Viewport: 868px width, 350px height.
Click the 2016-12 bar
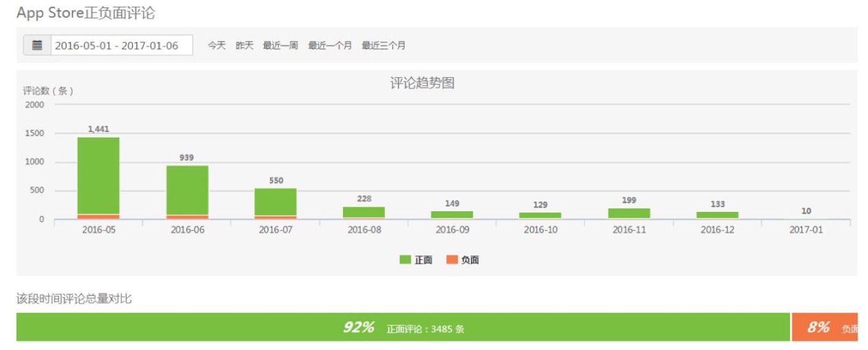coord(717,216)
